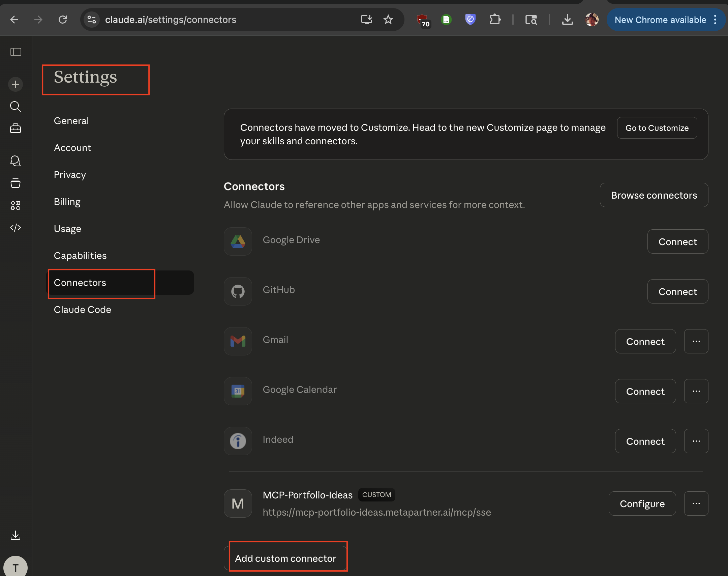Connect the Indeed connector

[x=645, y=441]
